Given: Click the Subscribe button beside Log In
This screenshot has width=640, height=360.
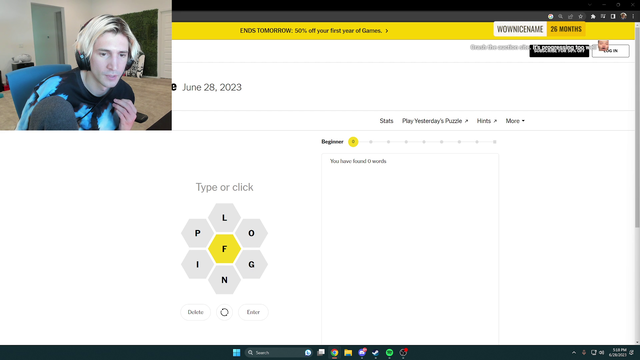Looking at the screenshot, I should tap(559, 51).
